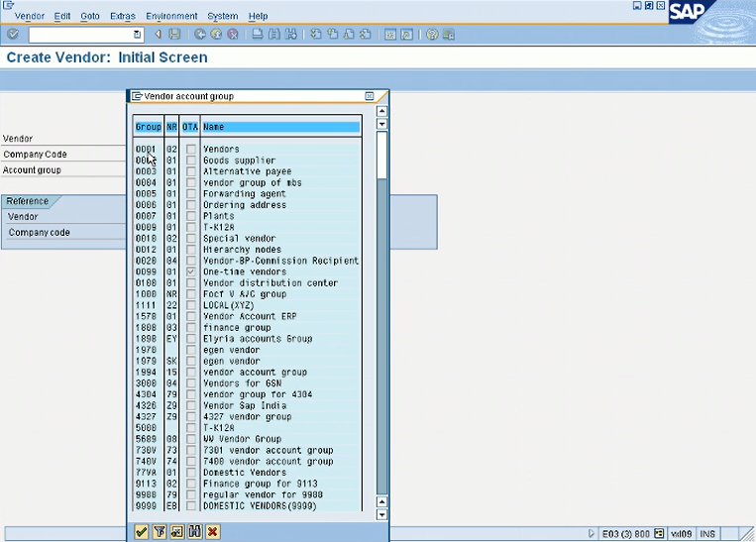Toggle the OTA checkbox for Alternative payee
Viewport: 756px width, 542px height.
(x=191, y=171)
